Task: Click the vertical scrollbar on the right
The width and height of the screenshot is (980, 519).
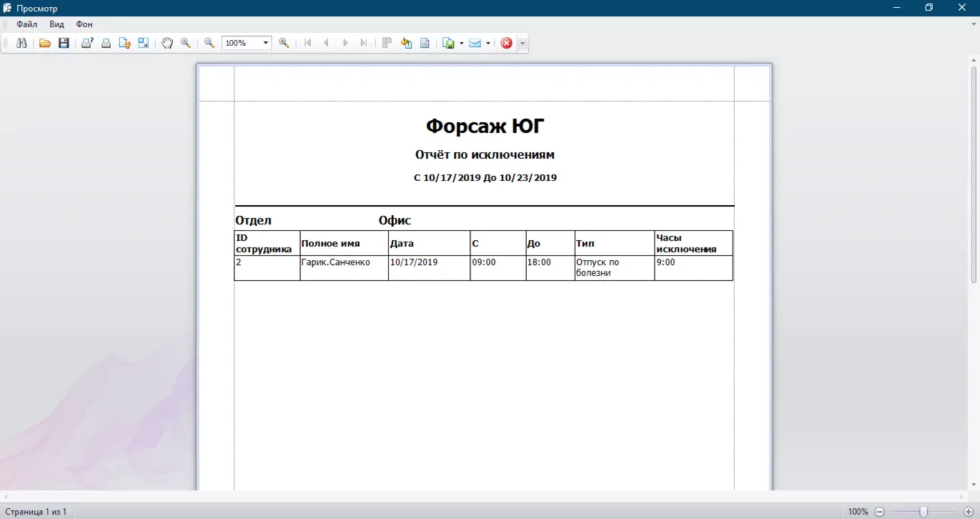Action: pos(974,175)
